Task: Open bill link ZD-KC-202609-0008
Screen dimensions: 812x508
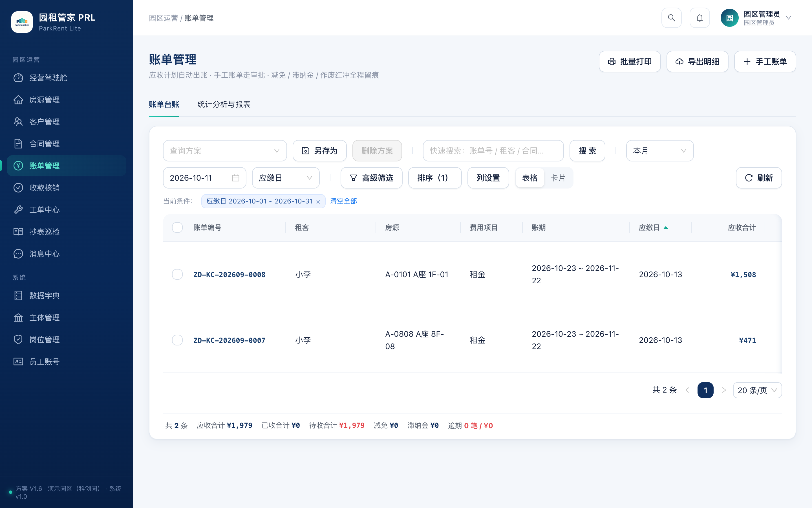Action: 229,275
